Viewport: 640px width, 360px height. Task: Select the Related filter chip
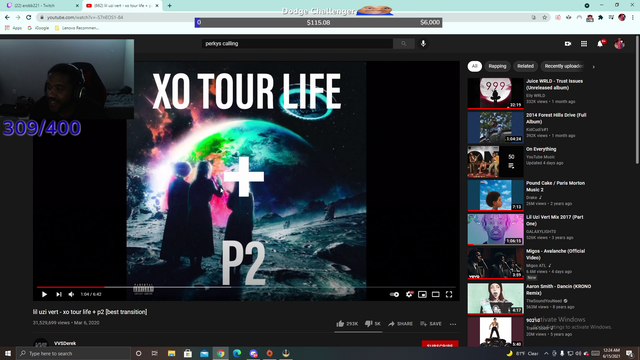(x=525, y=66)
